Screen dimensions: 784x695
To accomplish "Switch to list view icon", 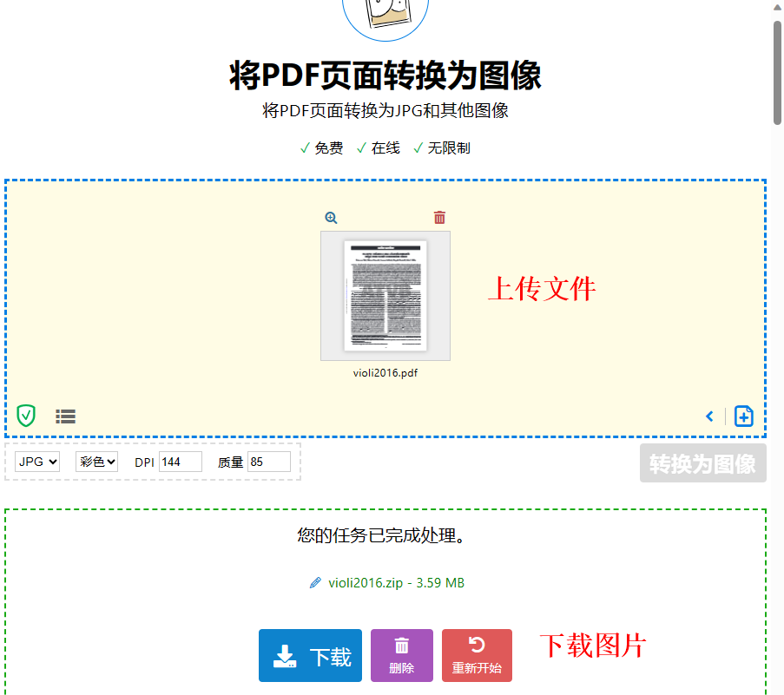I will [x=65, y=416].
